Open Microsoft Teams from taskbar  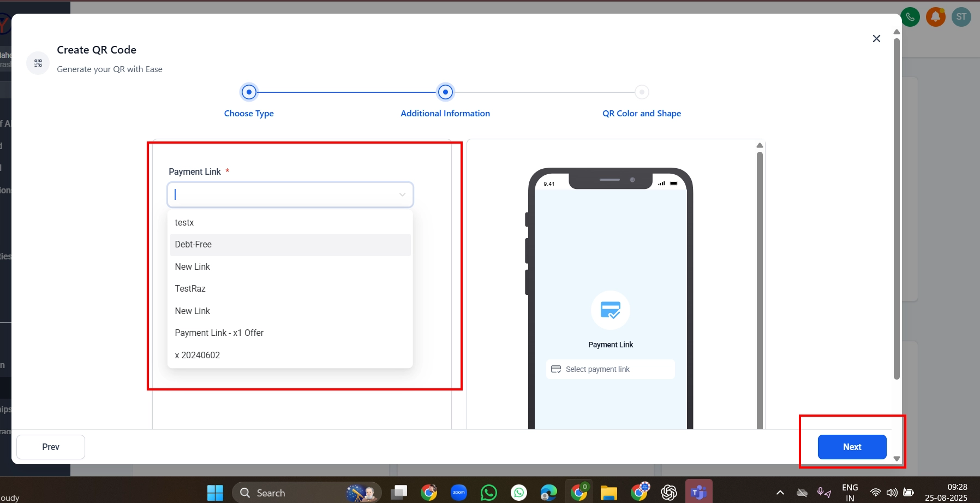tap(698, 493)
